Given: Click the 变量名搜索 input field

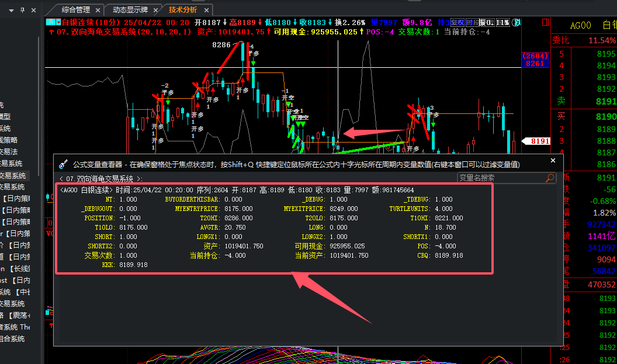Looking at the screenshot, I should [500, 178].
